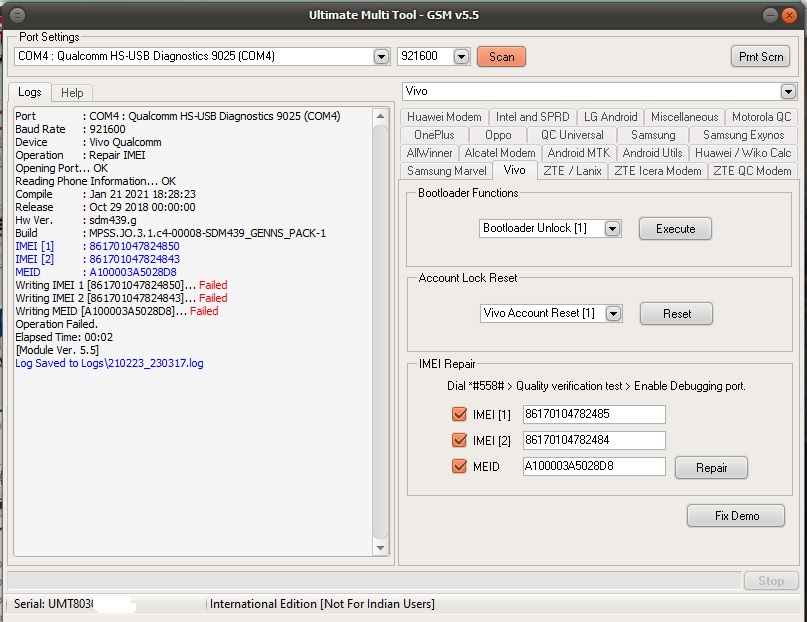The height and width of the screenshot is (622, 807).
Task: Toggle the IMEI [1] checkbox
Action: (x=459, y=414)
